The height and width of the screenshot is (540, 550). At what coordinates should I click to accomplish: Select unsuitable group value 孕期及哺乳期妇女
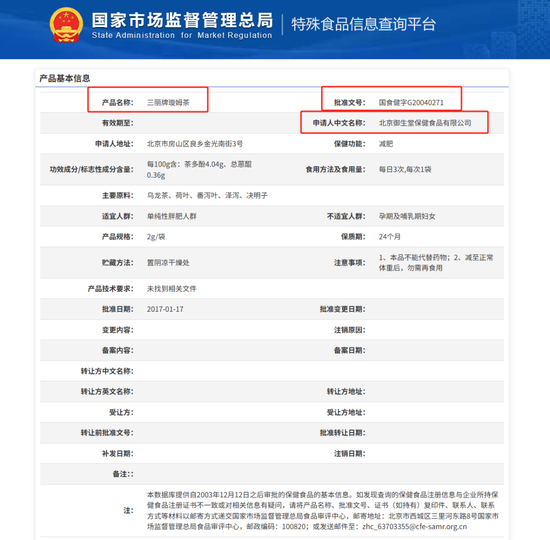[407, 216]
